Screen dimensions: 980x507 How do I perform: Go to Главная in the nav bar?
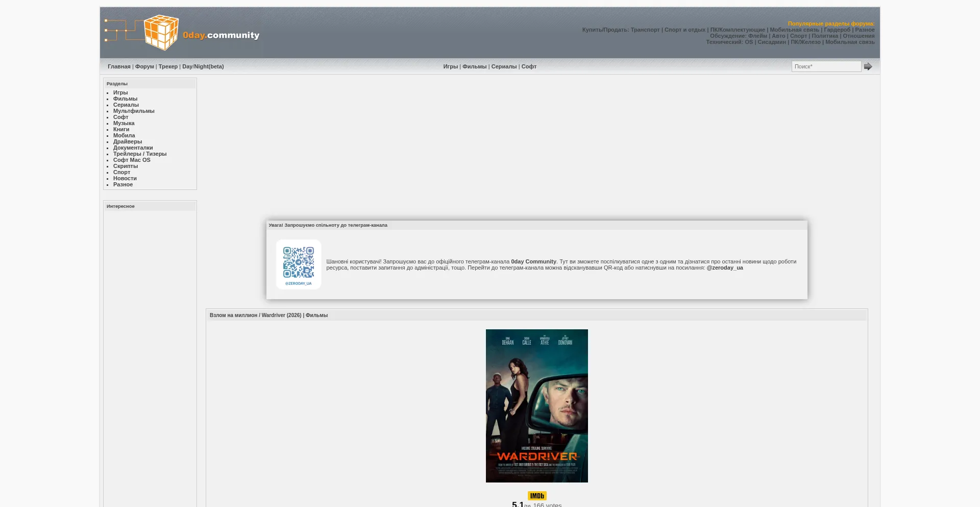coord(119,66)
